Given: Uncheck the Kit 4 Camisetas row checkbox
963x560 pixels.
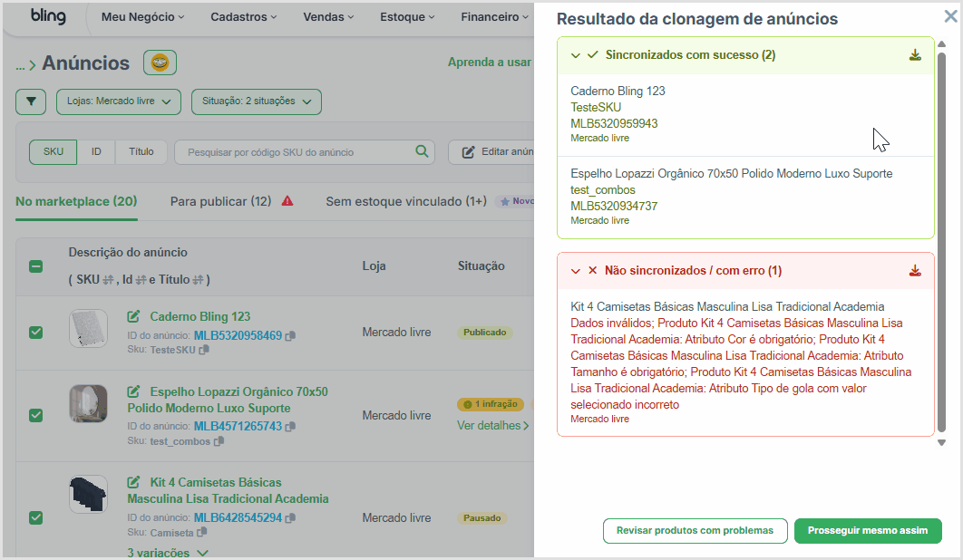Looking at the screenshot, I should [35, 517].
